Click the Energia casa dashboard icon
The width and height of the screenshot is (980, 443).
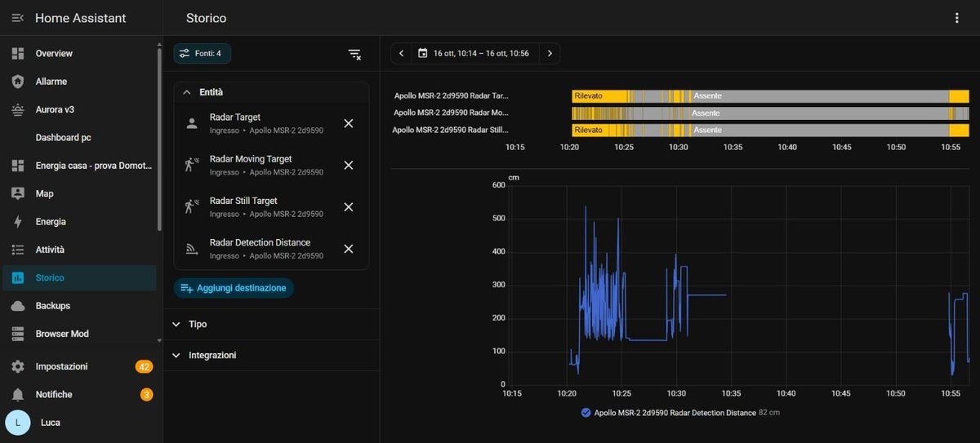18,166
